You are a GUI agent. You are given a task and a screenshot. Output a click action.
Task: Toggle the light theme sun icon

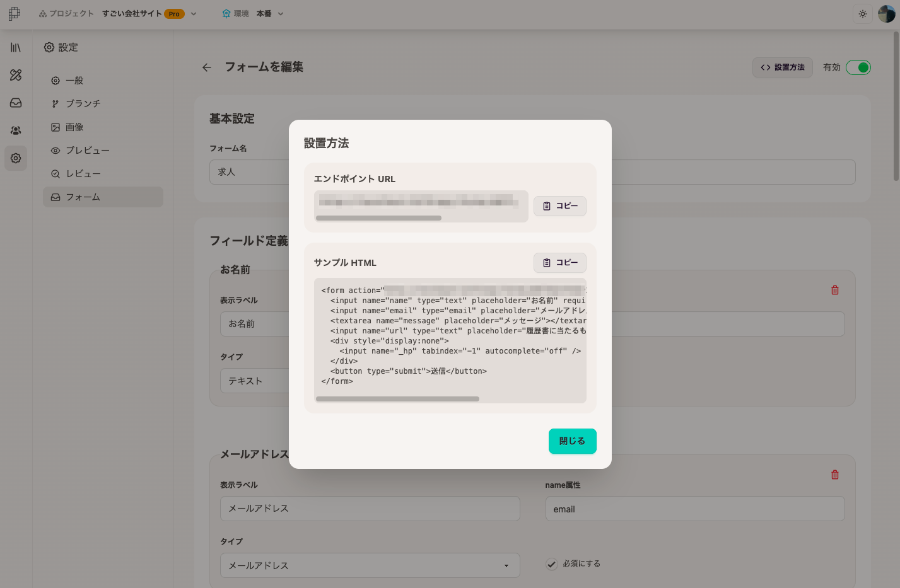(x=863, y=14)
